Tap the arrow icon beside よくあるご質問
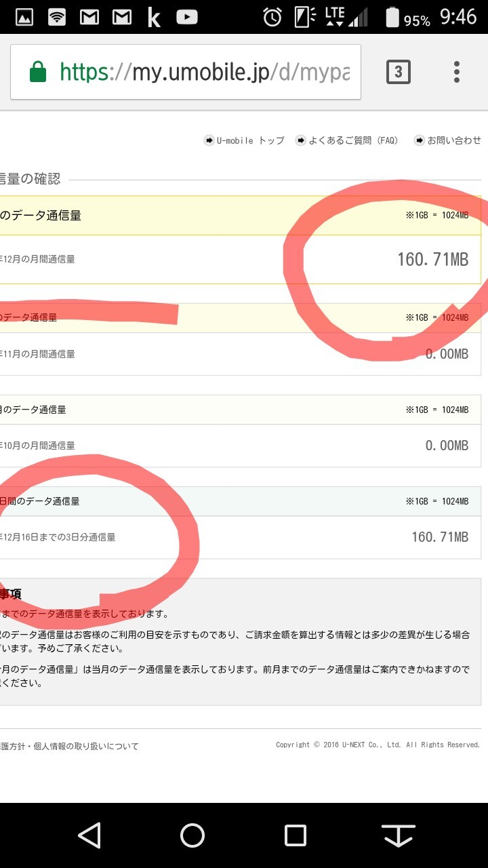 300,140
